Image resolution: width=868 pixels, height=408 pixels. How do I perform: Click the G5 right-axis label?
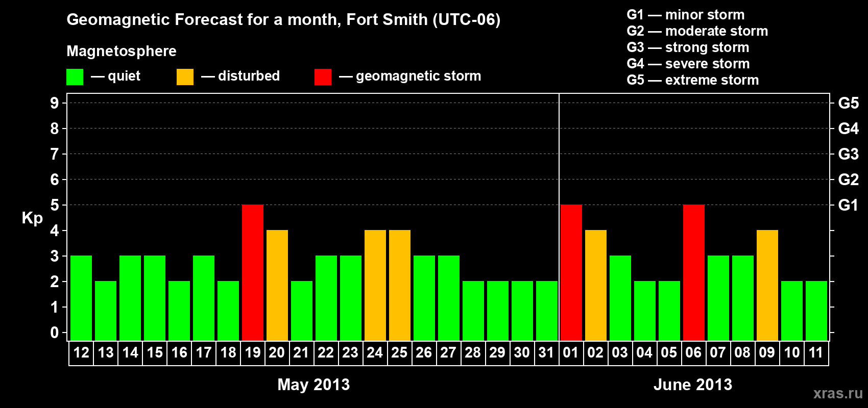pyautogui.click(x=848, y=103)
